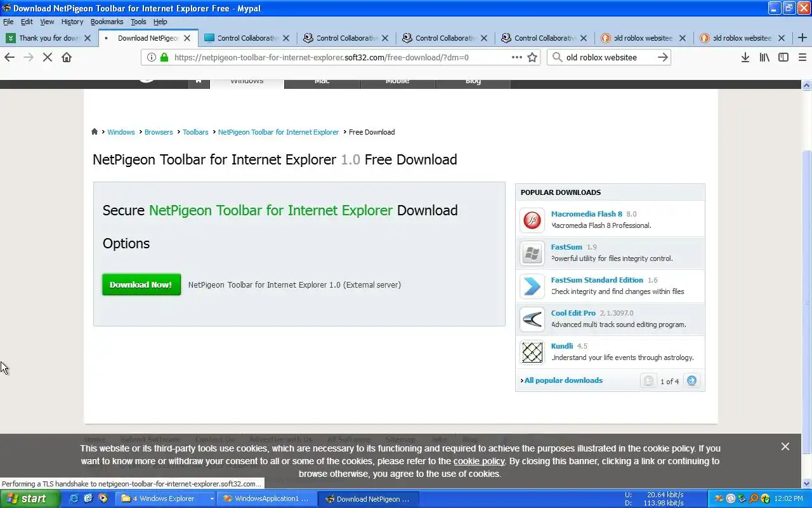
Task: Click the taskbar clock showing 12:02 PM
Action: [789, 499]
